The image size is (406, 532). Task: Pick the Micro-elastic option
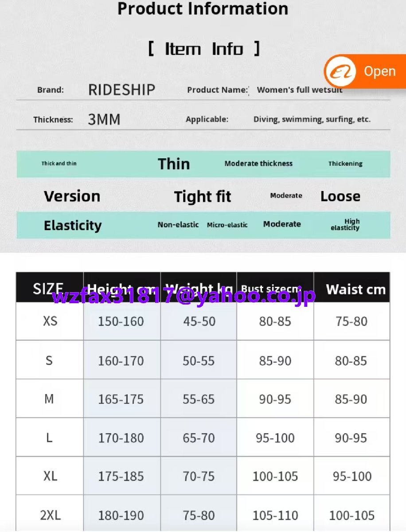tap(227, 225)
